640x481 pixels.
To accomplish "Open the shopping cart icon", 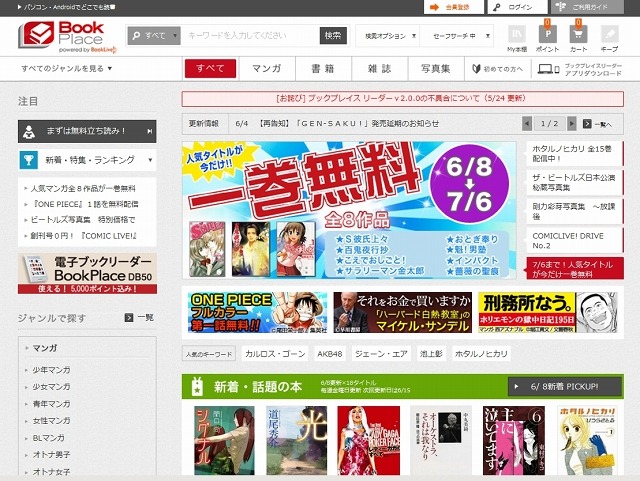I will click(x=578, y=34).
